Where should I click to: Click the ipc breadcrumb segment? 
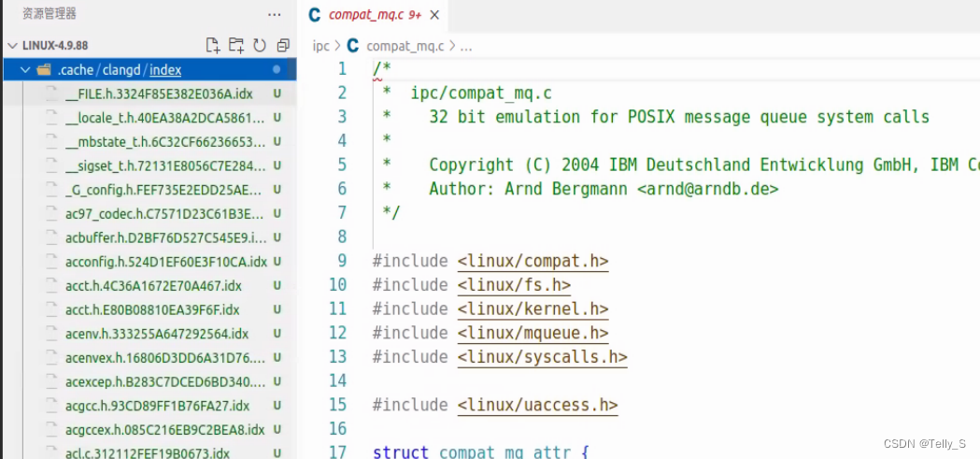320,46
